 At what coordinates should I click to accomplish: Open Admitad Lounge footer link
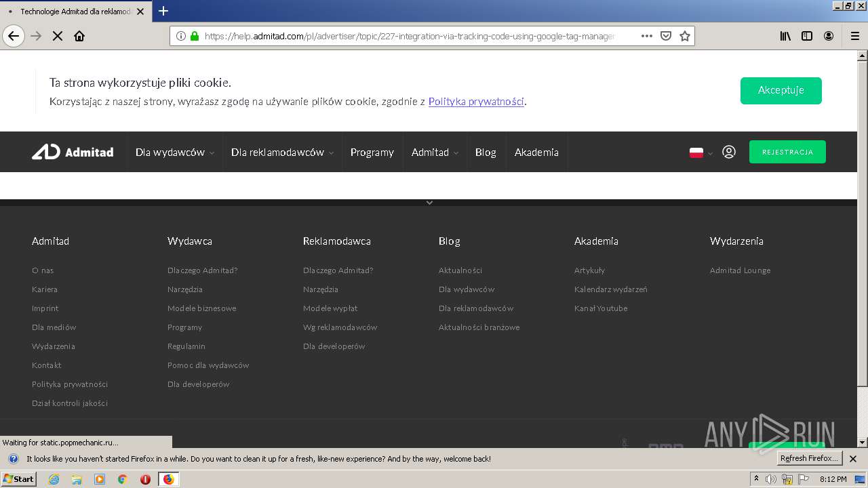741,270
